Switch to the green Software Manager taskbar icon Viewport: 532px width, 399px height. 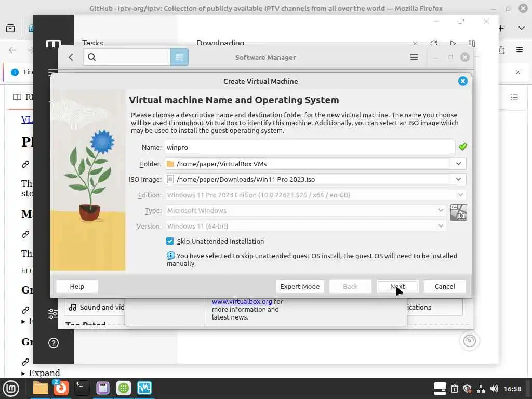124,388
